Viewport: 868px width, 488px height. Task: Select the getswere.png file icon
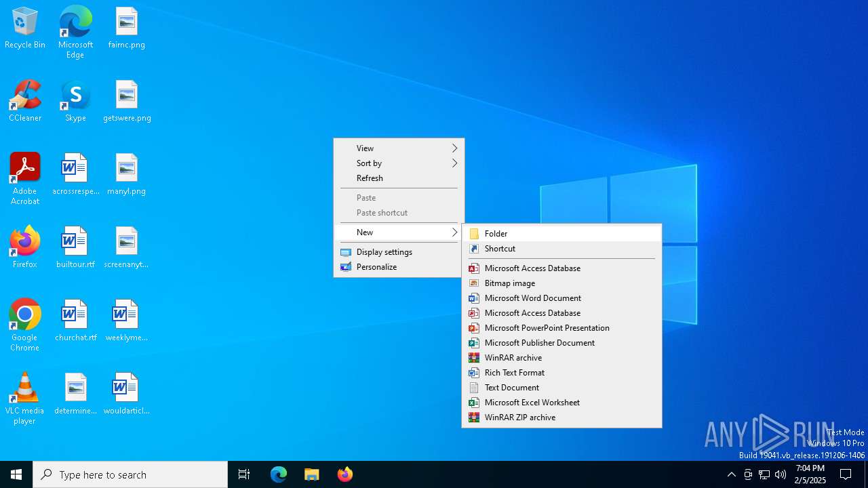click(x=127, y=101)
